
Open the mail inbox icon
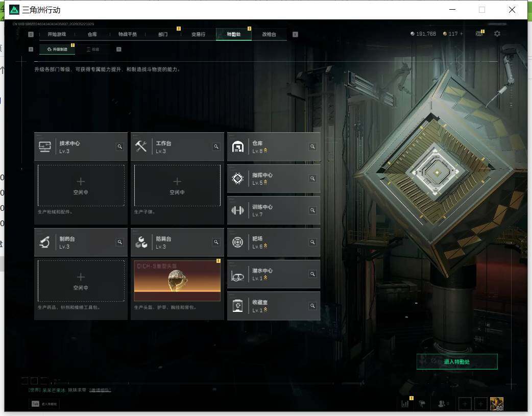(479, 34)
